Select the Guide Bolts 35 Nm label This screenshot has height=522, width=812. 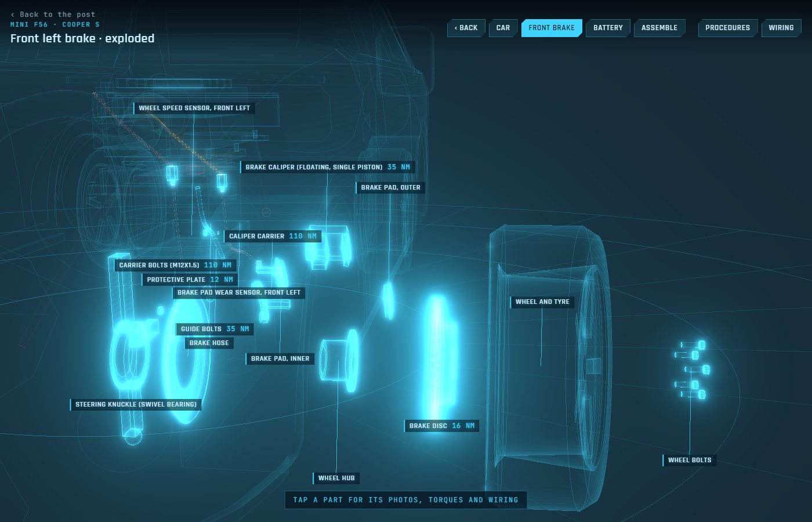click(x=215, y=329)
